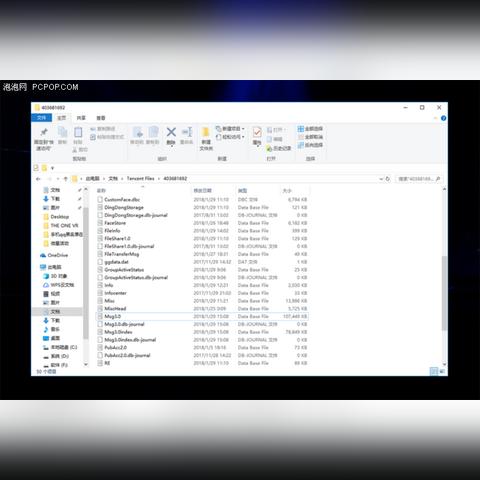
Task: Click the New folder icon in ribbon
Action: pyautogui.click(x=206, y=132)
